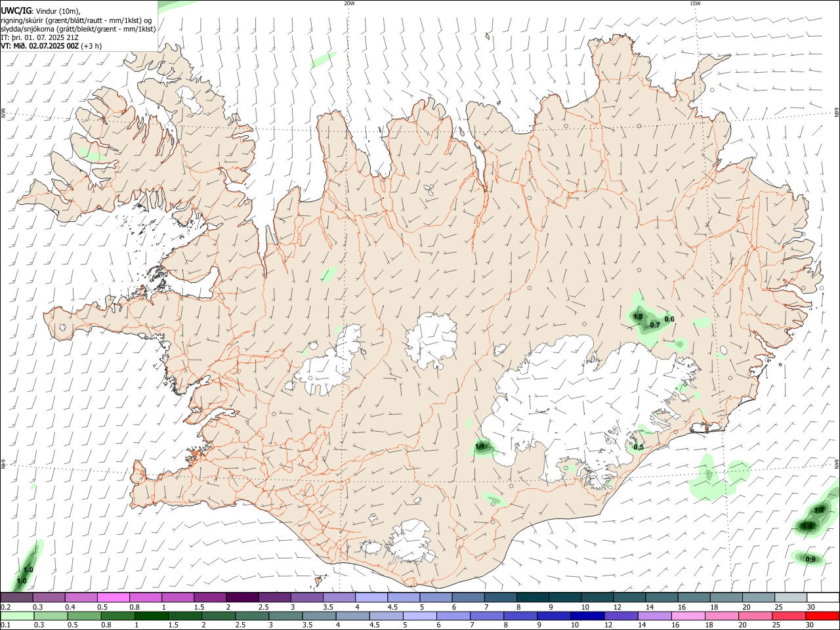The height and width of the screenshot is (630, 840).
Task: Click the '0.5' precipitation value near the glacier
Action: pyautogui.click(x=638, y=448)
